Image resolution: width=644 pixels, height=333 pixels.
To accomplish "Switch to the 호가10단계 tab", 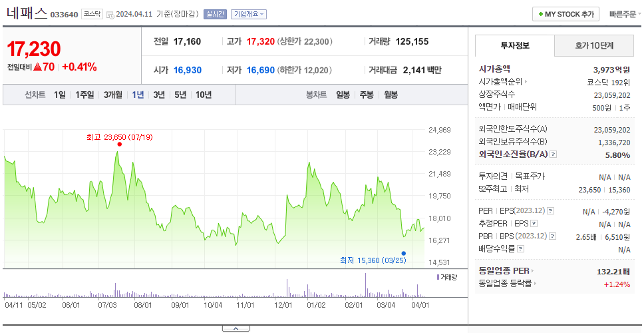I will pyautogui.click(x=594, y=46).
